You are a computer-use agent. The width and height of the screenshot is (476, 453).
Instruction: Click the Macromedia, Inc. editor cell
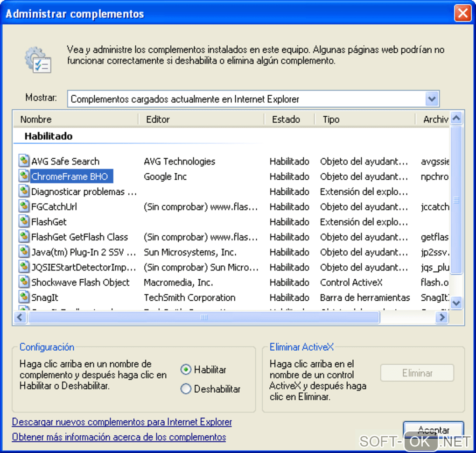coord(178,282)
